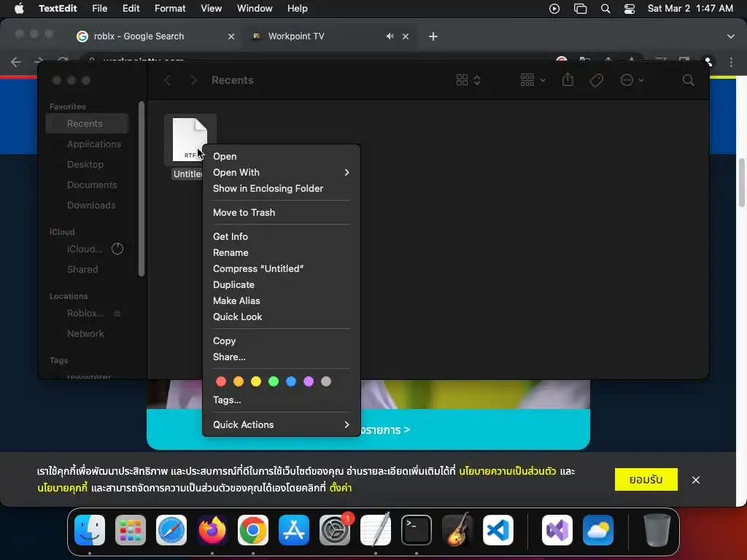Apply the blue tag color
Screen dimensions: 747x560
pos(291,381)
